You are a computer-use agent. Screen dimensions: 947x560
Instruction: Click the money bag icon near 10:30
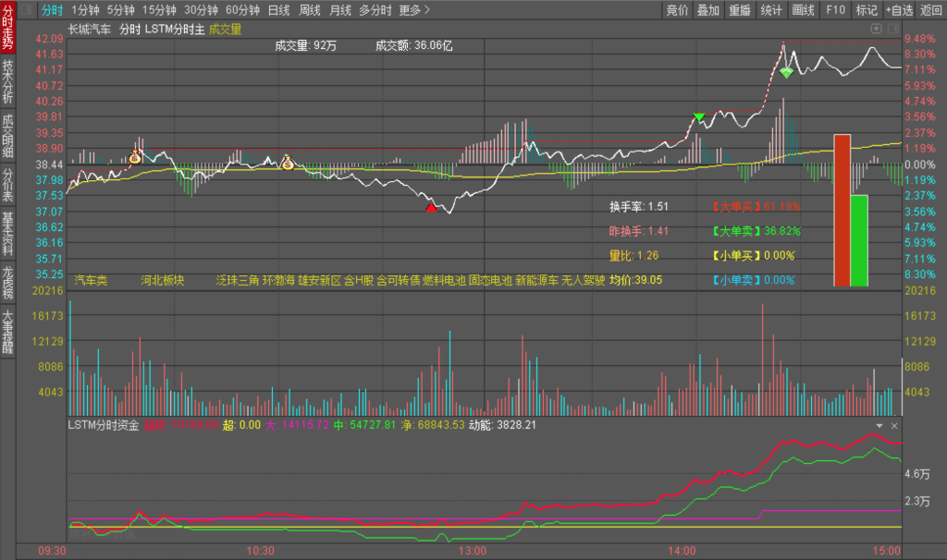pos(288,164)
